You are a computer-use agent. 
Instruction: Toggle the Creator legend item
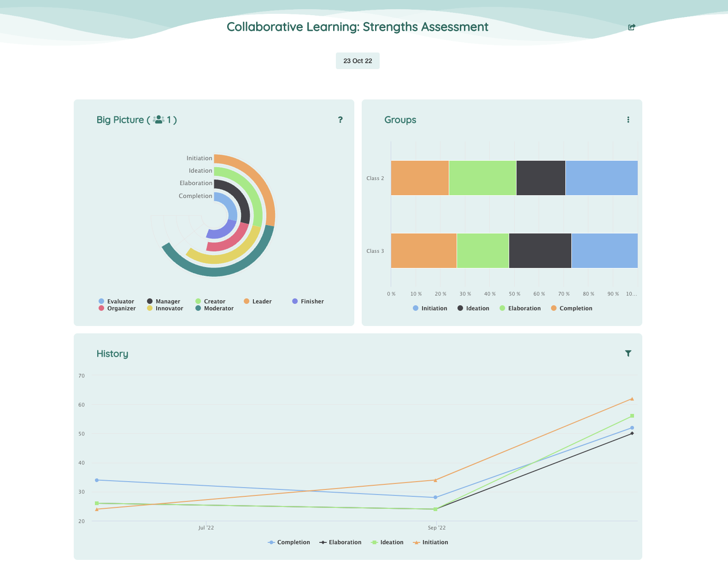(211, 301)
